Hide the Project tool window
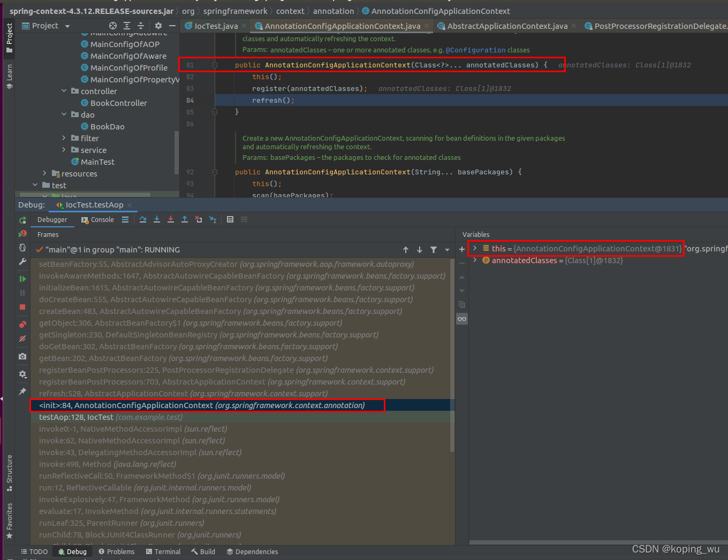Screen dimensions: 728x560 click(172, 26)
